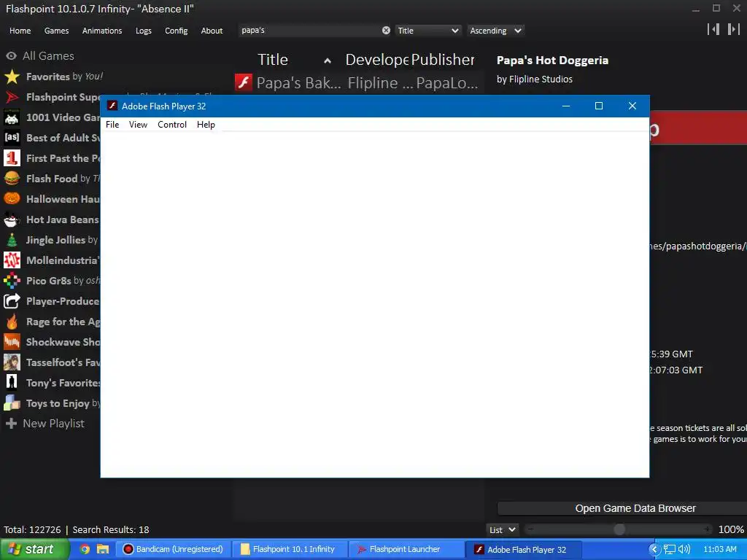Click the Molleindustria playlist icon

click(x=12, y=260)
